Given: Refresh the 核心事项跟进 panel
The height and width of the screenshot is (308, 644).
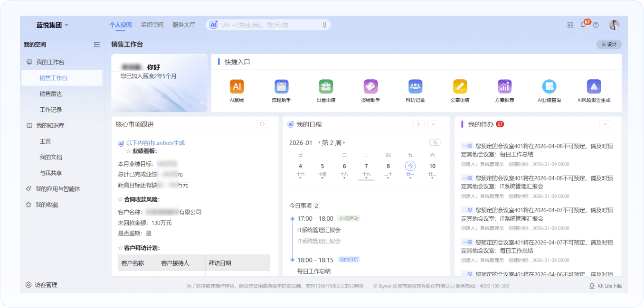Looking at the screenshot, I should 262,124.
